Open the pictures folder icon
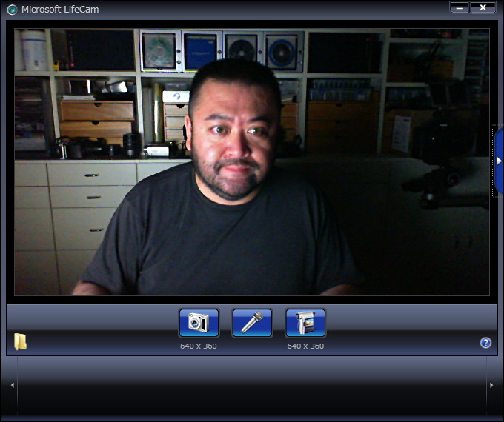This screenshot has width=504, height=422. (x=20, y=341)
